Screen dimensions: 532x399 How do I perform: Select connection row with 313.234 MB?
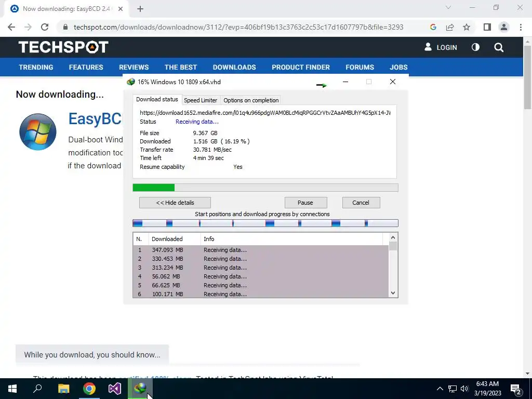pyautogui.click(x=261, y=268)
